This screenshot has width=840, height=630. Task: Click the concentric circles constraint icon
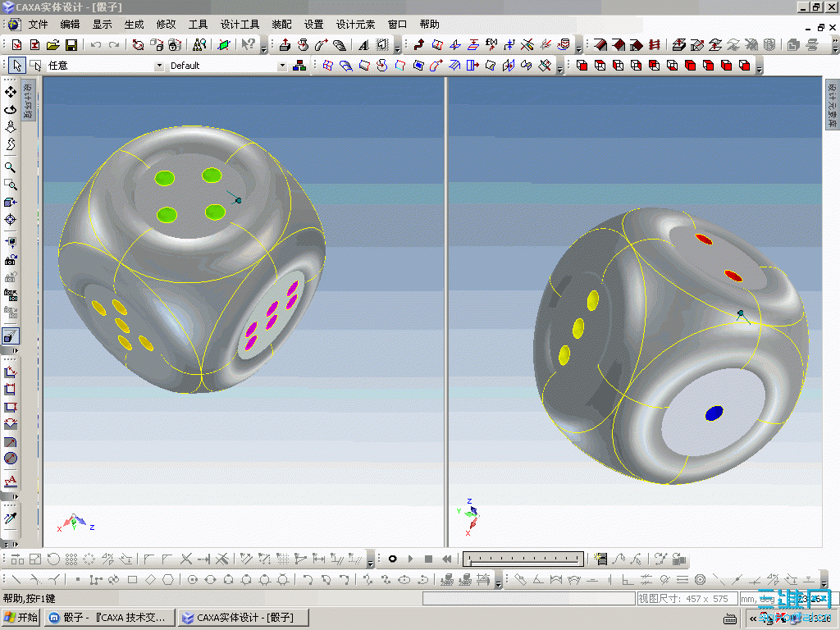pyautogui.click(x=700, y=580)
